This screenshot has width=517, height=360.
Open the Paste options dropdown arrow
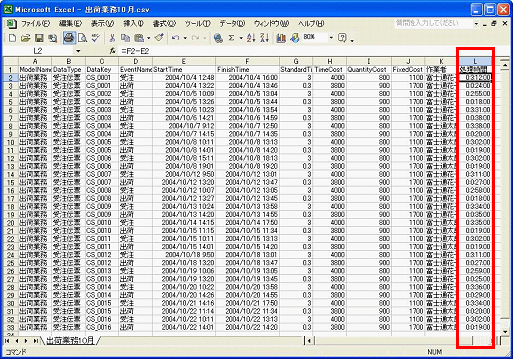148,38
